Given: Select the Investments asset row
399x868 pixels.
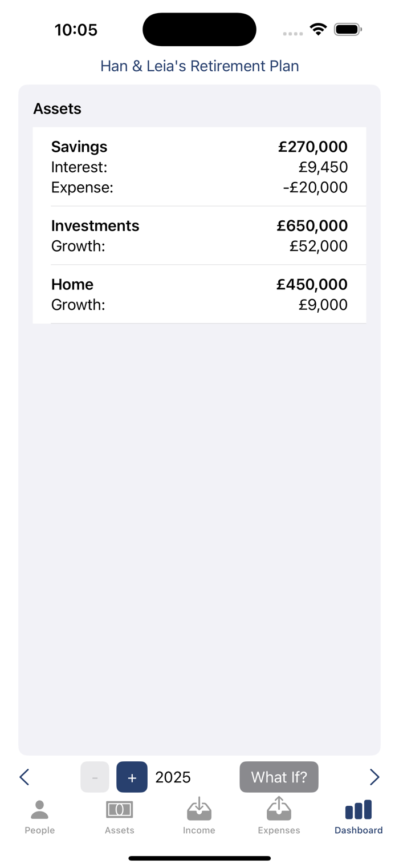Looking at the screenshot, I should tap(199, 235).
